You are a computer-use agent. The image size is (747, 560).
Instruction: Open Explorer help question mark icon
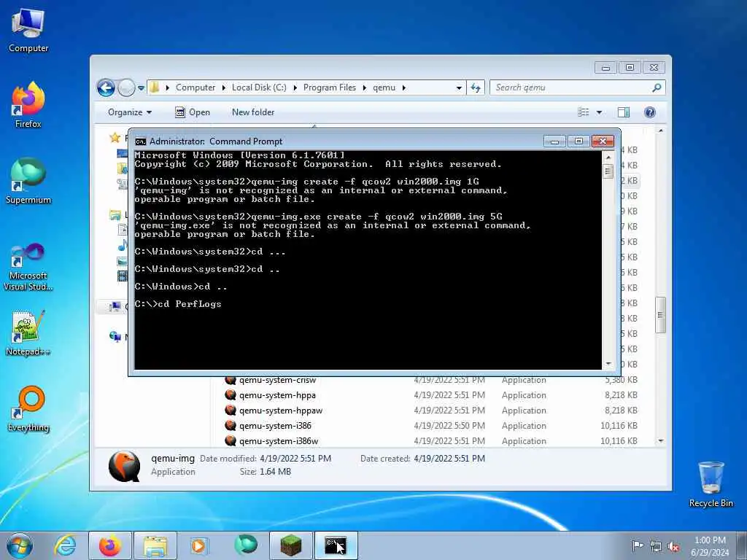click(x=650, y=112)
